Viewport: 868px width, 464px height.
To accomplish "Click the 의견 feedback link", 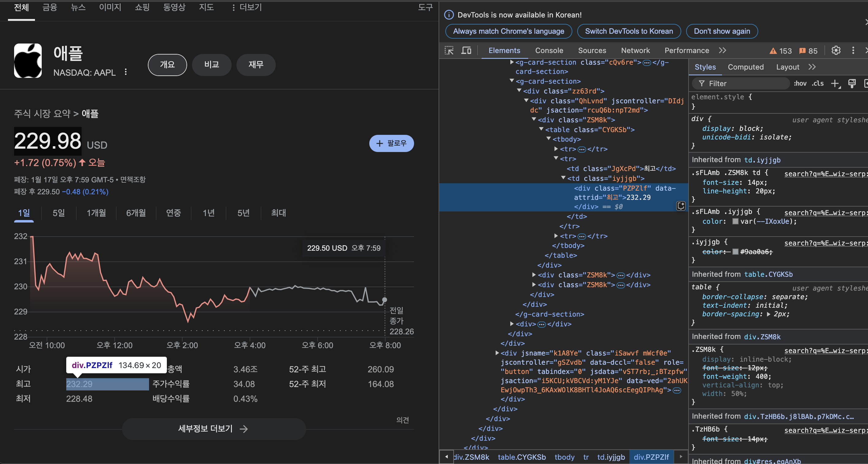I will [x=403, y=420].
